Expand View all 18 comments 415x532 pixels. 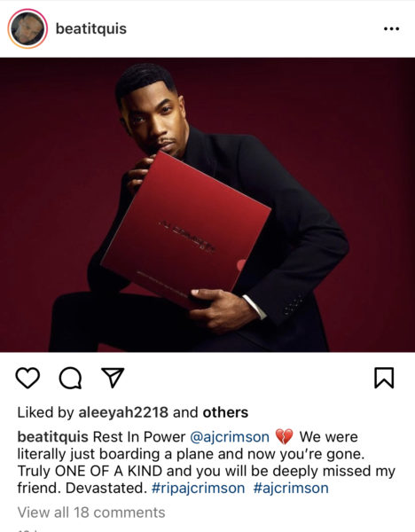[91, 512]
